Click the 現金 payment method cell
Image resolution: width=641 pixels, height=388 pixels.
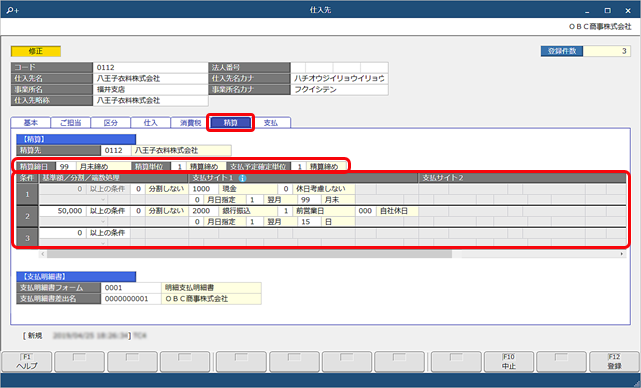pyautogui.click(x=248, y=189)
